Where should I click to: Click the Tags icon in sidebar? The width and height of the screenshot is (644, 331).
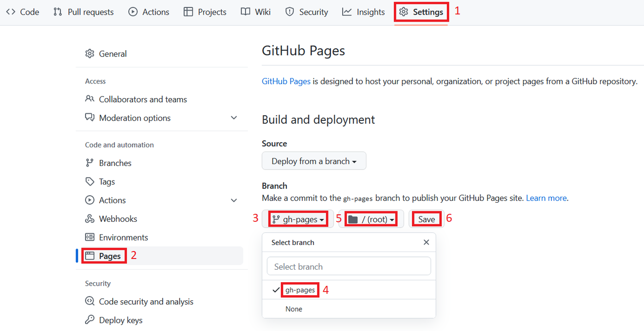[90, 182]
